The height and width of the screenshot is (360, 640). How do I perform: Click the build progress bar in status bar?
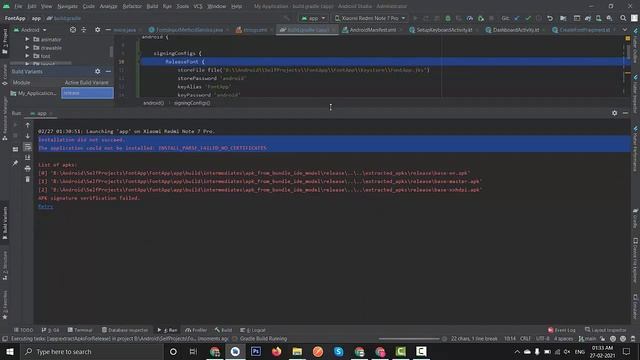tap(409, 339)
